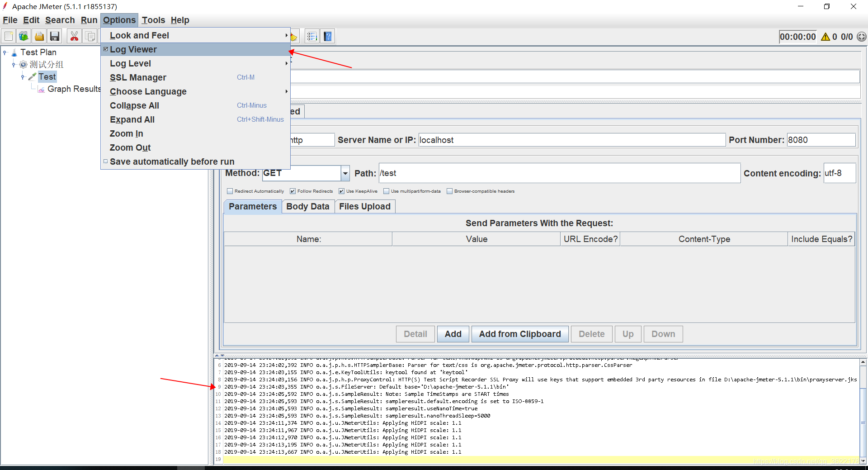Click the yellow warning triangle error indicator

pos(826,37)
